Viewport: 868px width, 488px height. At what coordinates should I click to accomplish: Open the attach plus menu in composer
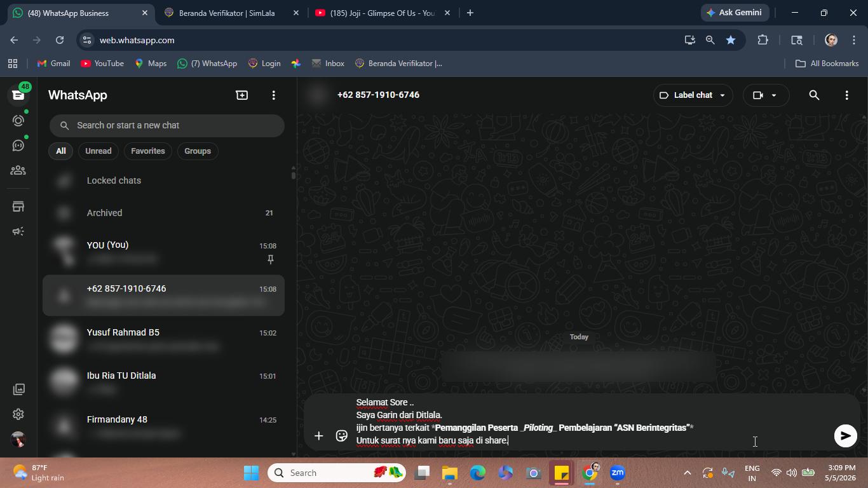pyautogui.click(x=319, y=436)
